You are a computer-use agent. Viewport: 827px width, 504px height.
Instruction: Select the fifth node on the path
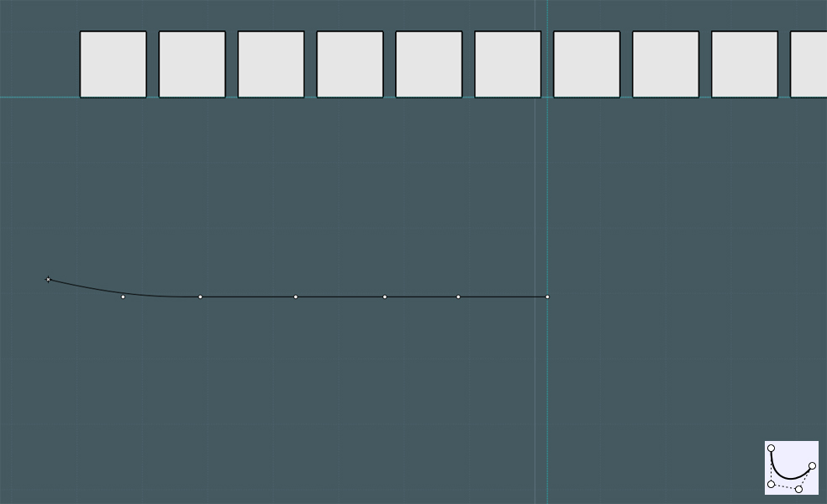coord(384,297)
